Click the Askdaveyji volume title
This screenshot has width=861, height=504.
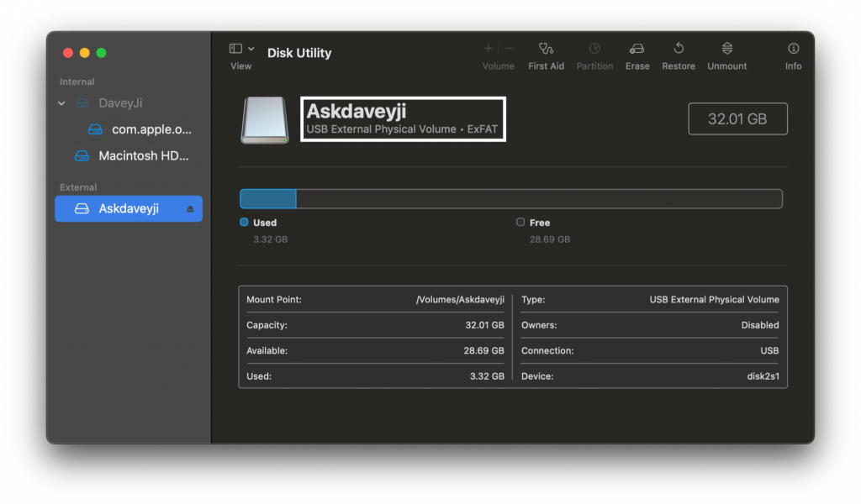click(357, 112)
